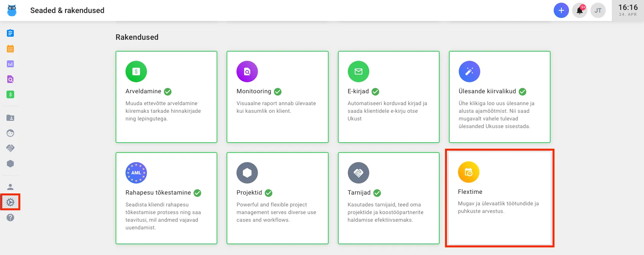
Task: Click the Tarnijad handshake icon
Action: pos(358,173)
